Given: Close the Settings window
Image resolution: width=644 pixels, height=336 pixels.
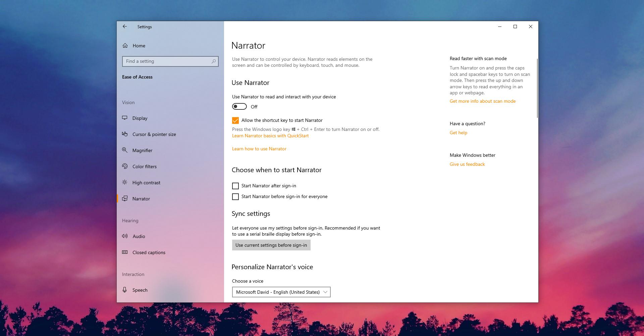Looking at the screenshot, I should (531, 27).
